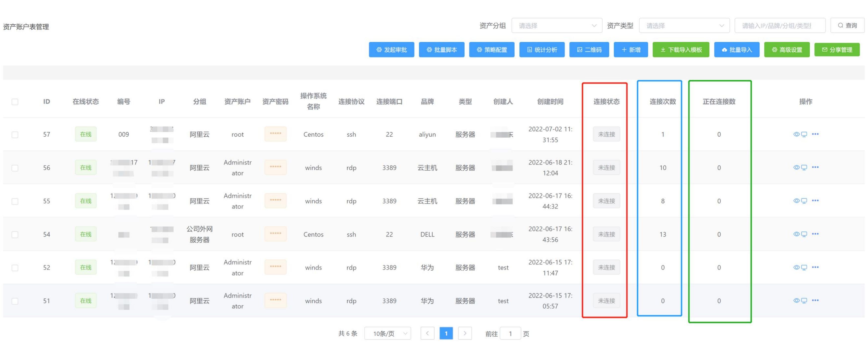Reveal password for ID 57
The width and height of the screenshot is (868, 353).
point(275,134)
